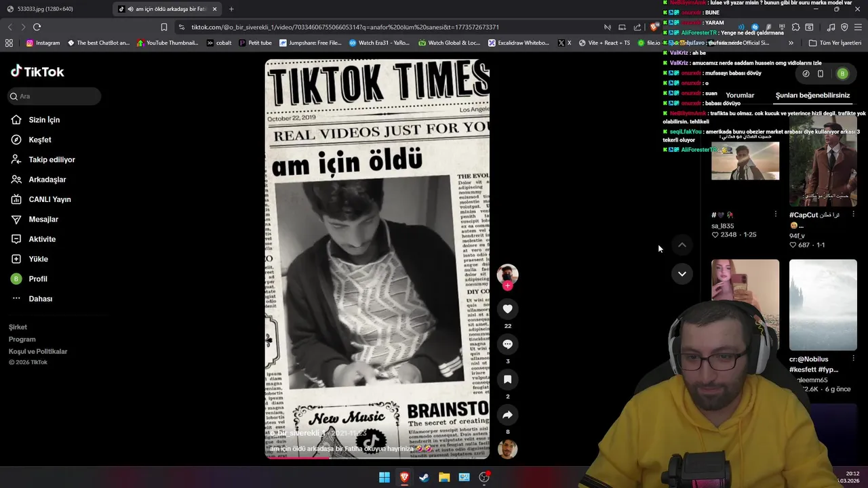Open the Petit tube bookmark

pyautogui.click(x=255, y=43)
